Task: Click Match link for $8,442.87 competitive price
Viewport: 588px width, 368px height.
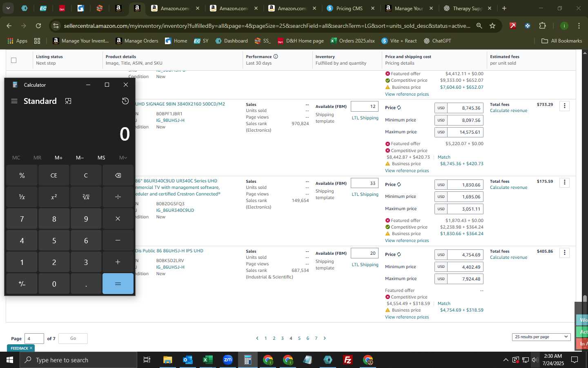Action: coord(444,157)
